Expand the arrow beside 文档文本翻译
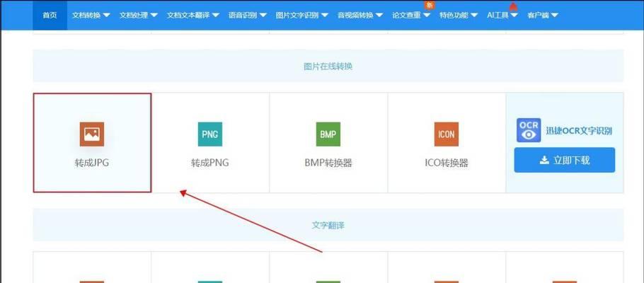Viewport: 644px width, 283px height. point(215,16)
